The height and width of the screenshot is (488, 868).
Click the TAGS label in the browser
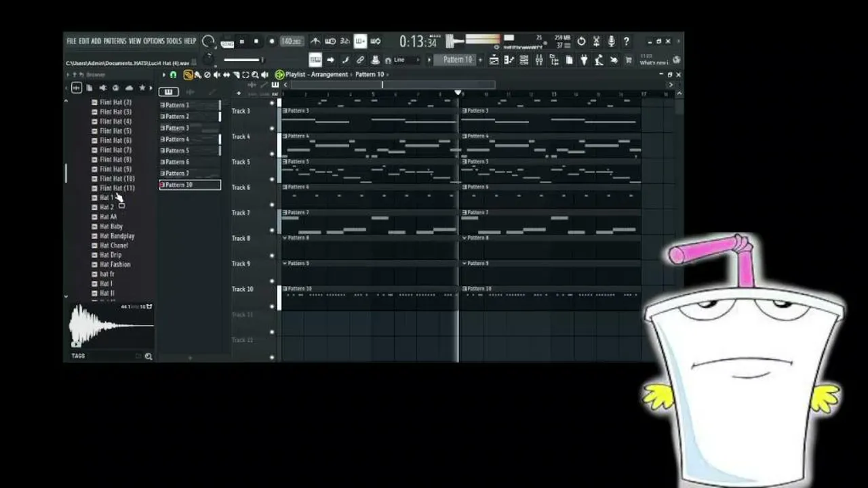point(79,356)
